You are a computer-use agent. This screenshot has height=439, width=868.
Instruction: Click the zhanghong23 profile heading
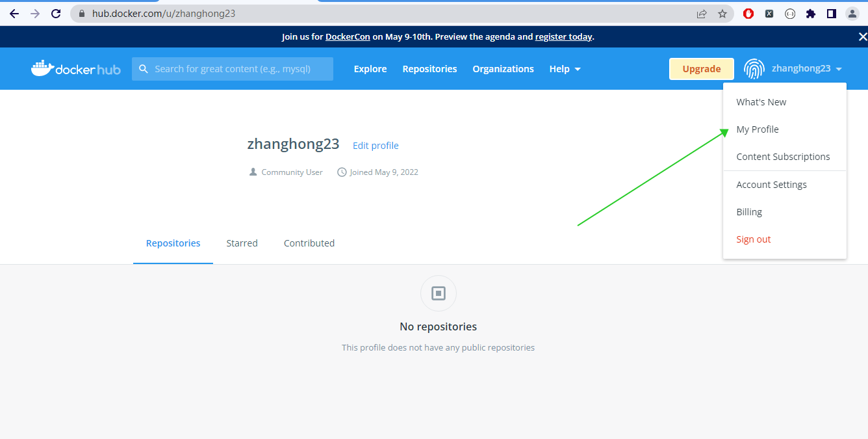click(x=293, y=144)
